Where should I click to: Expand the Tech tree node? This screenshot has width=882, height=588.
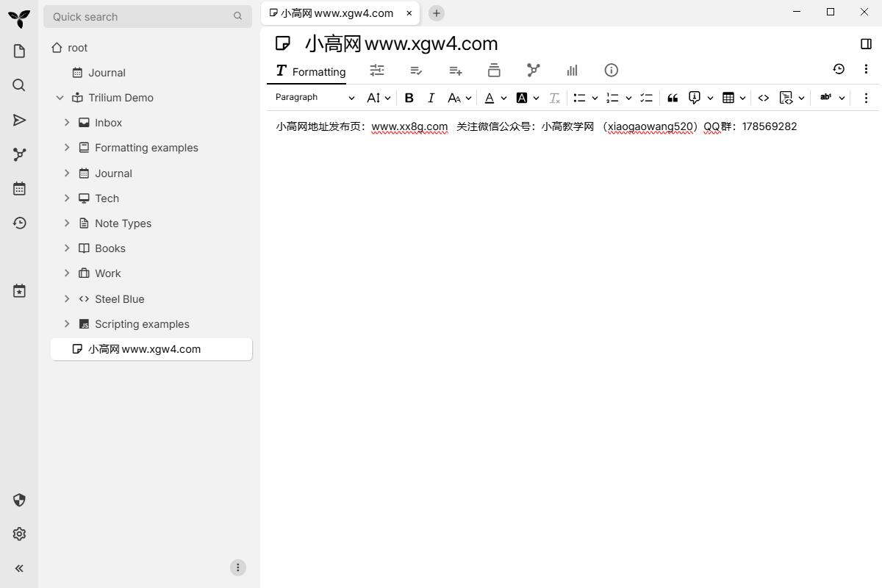(x=67, y=198)
